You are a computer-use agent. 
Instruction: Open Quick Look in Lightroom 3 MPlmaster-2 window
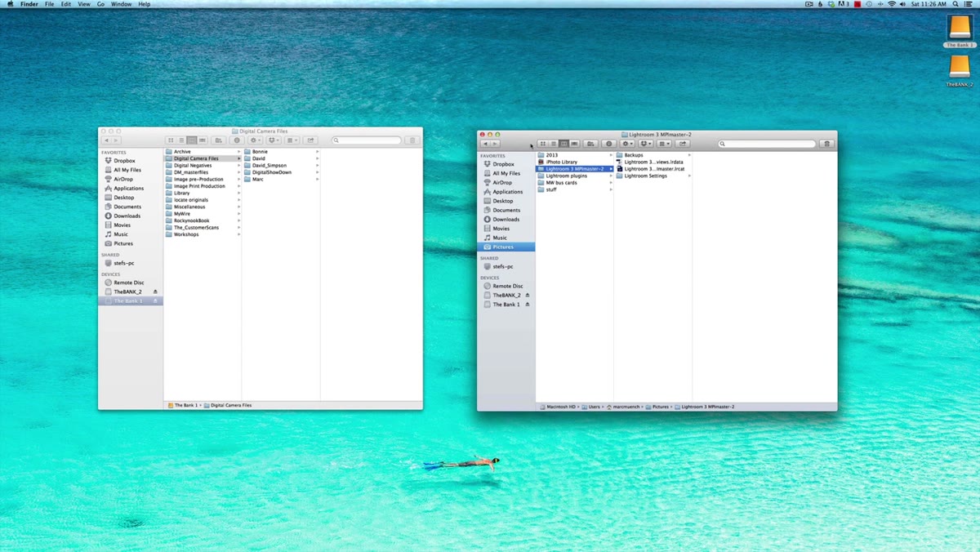pyautogui.click(x=609, y=144)
